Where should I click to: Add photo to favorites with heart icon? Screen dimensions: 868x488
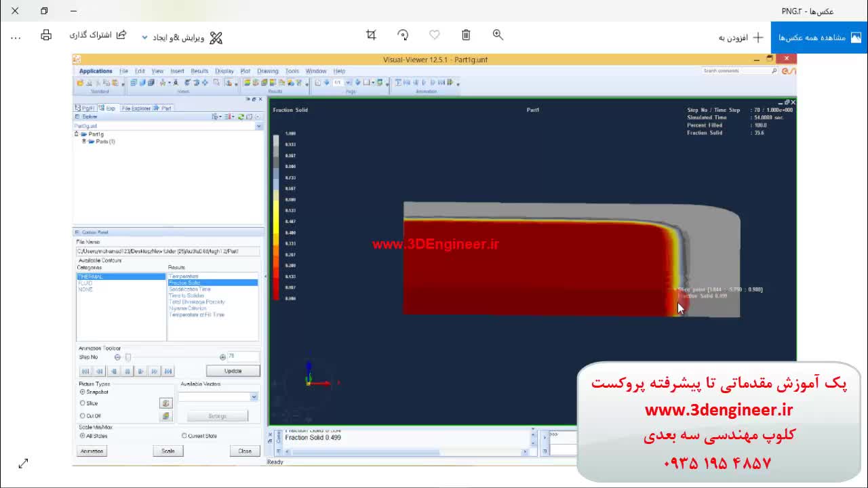point(435,35)
